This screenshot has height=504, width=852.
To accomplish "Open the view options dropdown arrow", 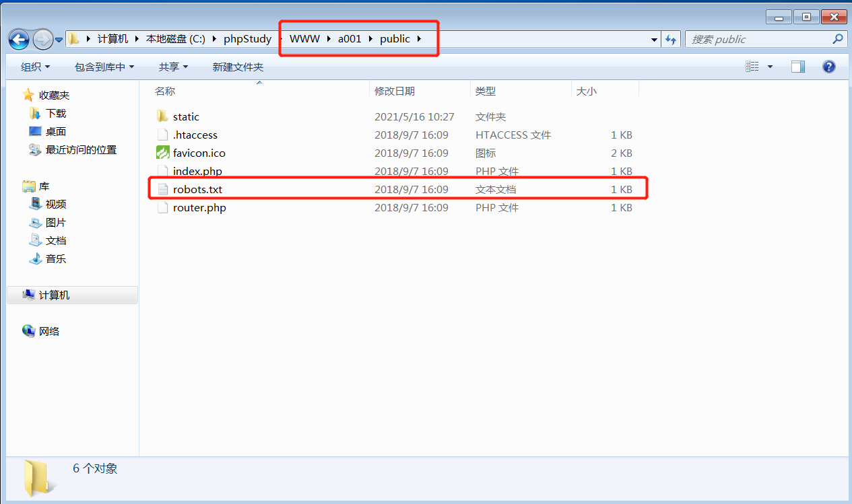I will (x=770, y=67).
